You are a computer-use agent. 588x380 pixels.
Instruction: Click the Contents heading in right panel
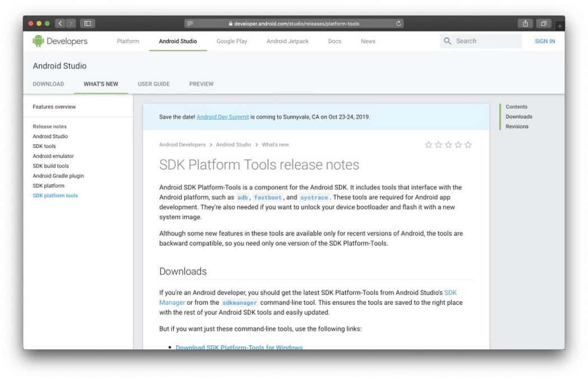516,106
